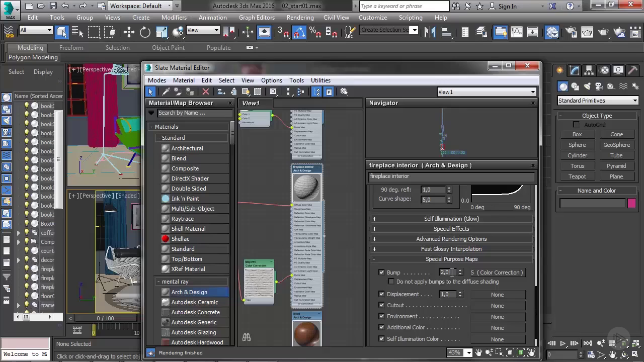Click the Teapot primitive button
Screen dimensions: 644x362
pos(577,176)
